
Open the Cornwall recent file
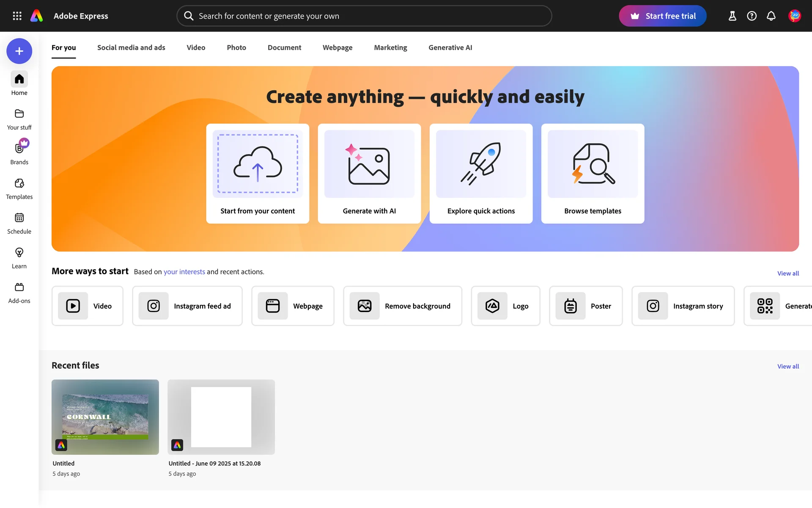pyautogui.click(x=105, y=417)
